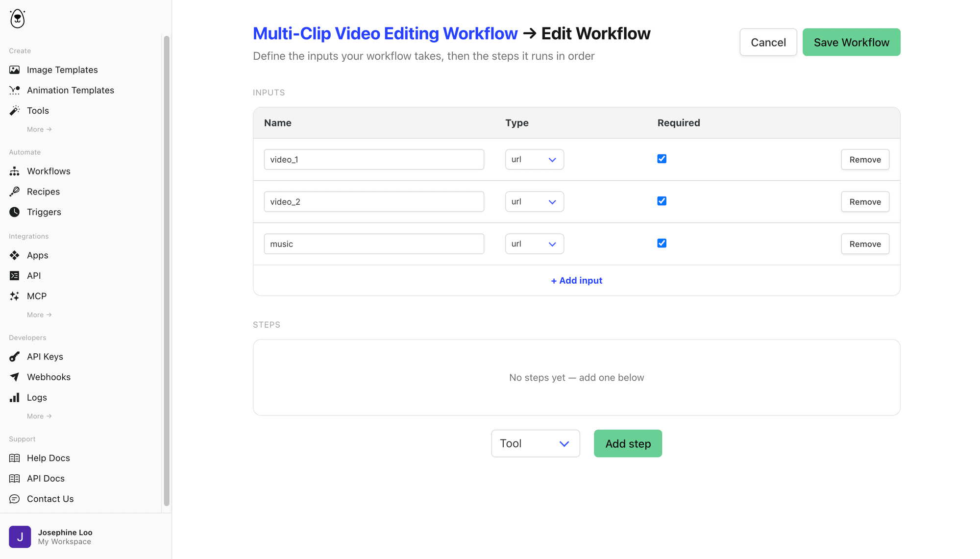Viewport: 980px width, 559px height.
Task: Click the API terminal icon
Action: click(x=15, y=276)
